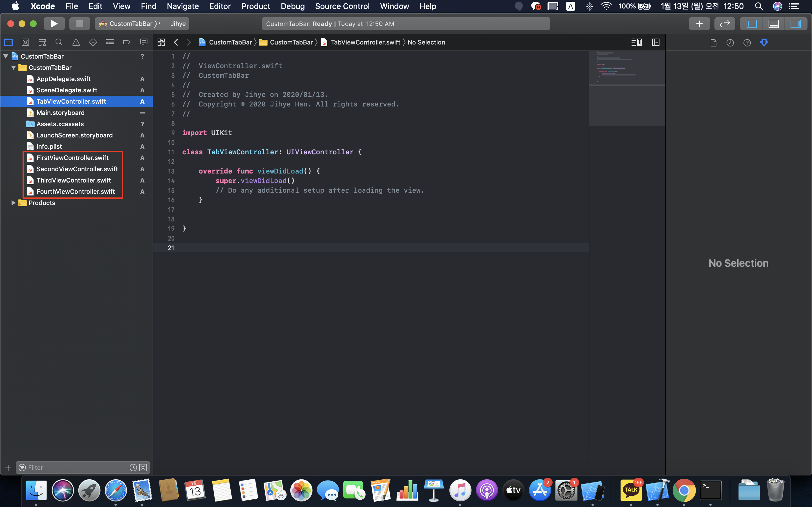The width and height of the screenshot is (812, 507).
Task: Select FirstViewController.swift in navigator
Action: pyautogui.click(x=72, y=158)
